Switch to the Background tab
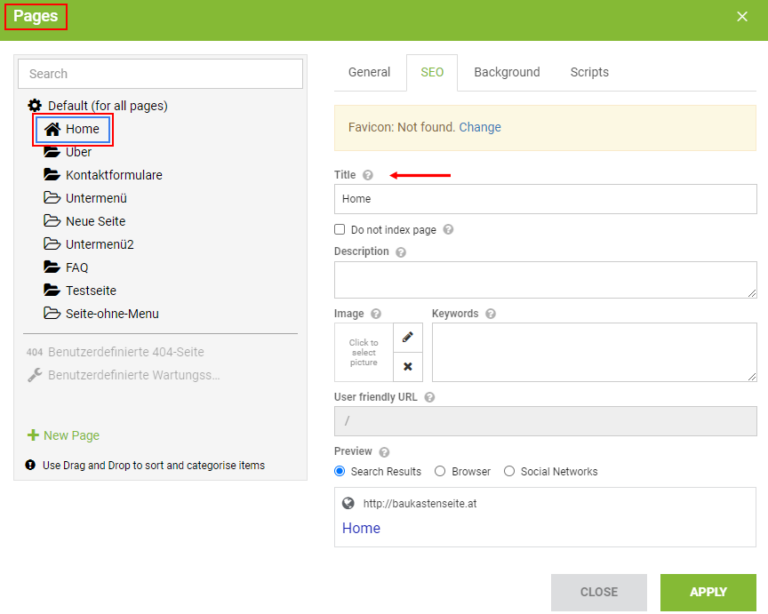The height and width of the screenshot is (614, 768). 507,72
